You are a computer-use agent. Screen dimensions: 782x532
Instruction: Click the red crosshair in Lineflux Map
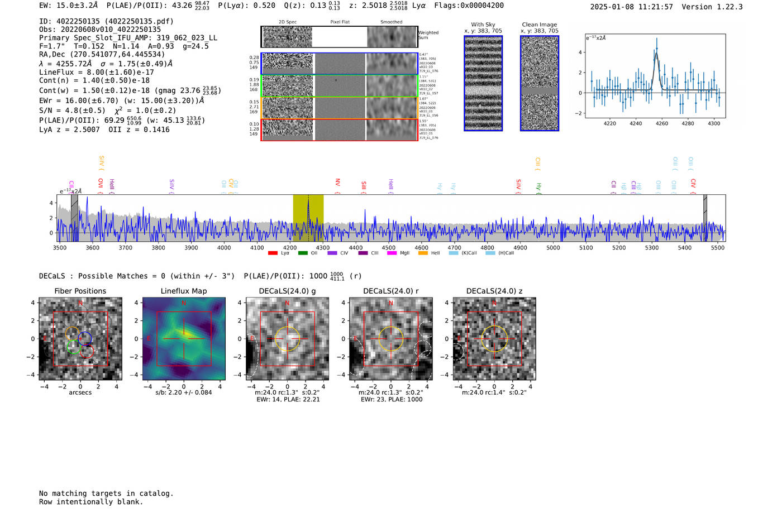184,339
